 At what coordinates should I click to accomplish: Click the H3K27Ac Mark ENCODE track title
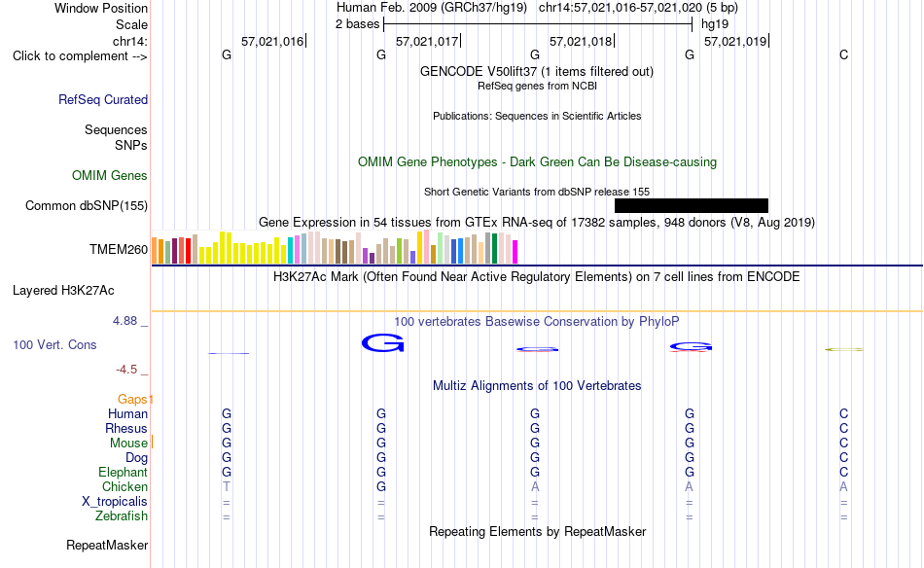(537, 277)
